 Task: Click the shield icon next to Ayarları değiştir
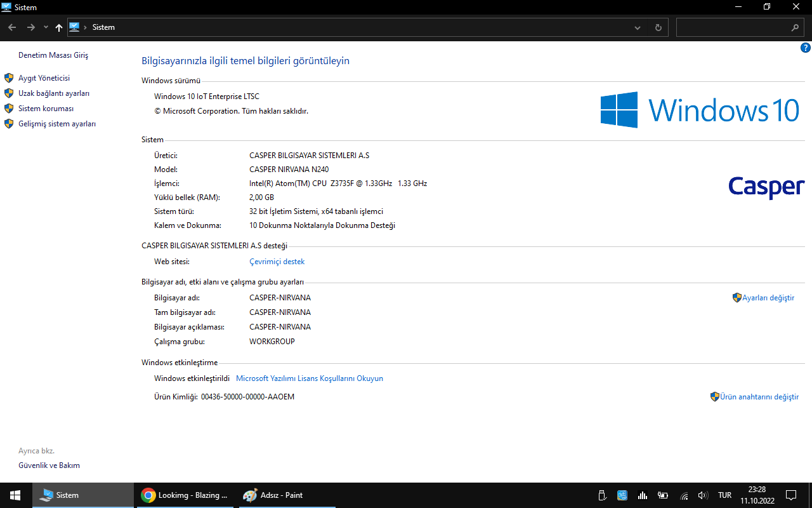pos(737,297)
